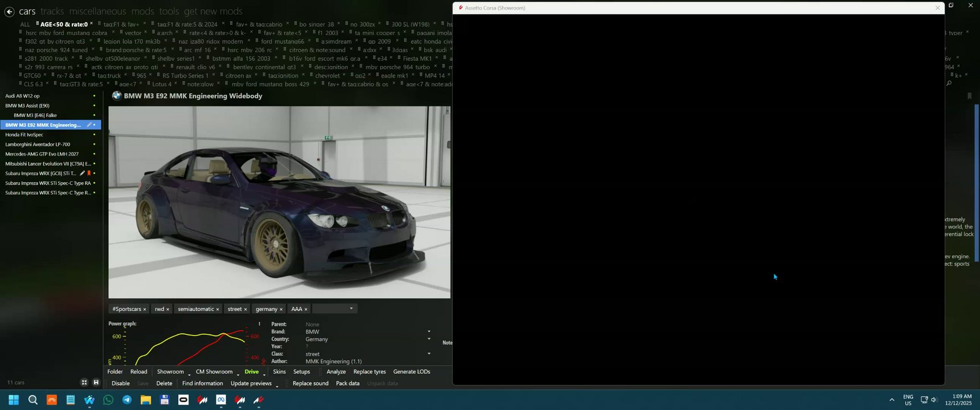Click the BMW brand logo badge
Screen dimensions: 980x410
117,96
